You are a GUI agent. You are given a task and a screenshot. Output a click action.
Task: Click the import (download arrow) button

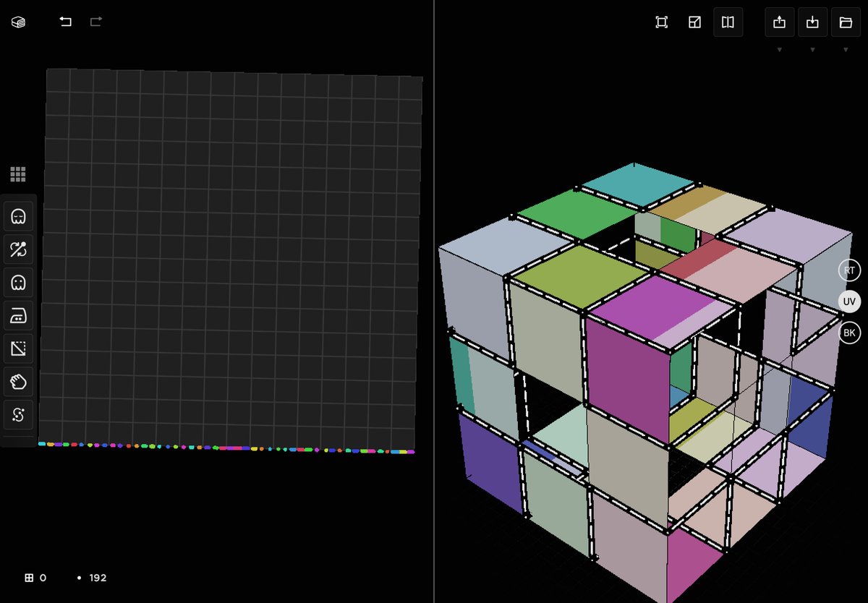coord(812,22)
